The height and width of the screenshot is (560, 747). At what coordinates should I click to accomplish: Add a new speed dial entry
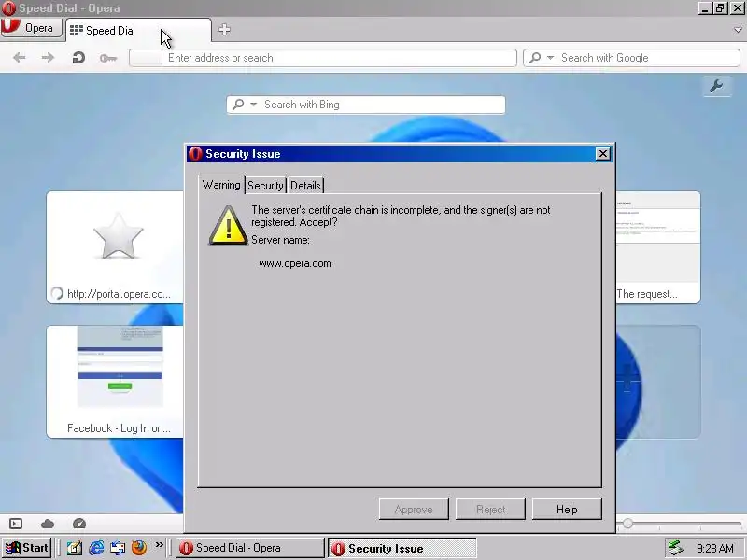(x=658, y=382)
